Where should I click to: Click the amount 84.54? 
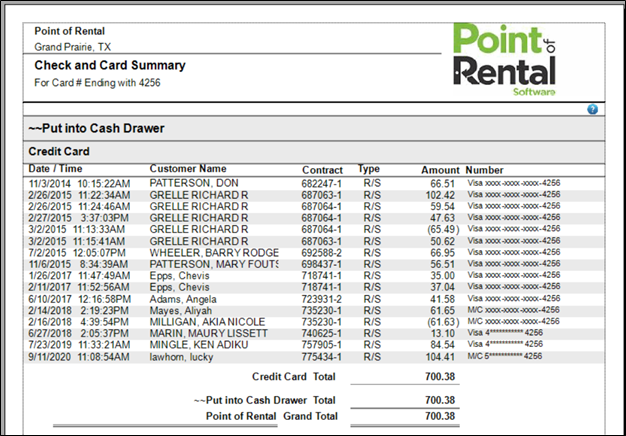pos(442,345)
